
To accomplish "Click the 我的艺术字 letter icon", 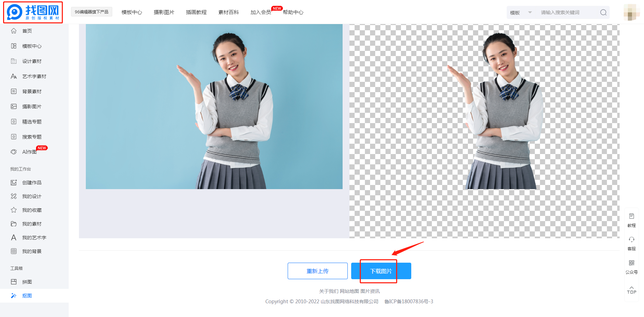I will click(x=14, y=237).
